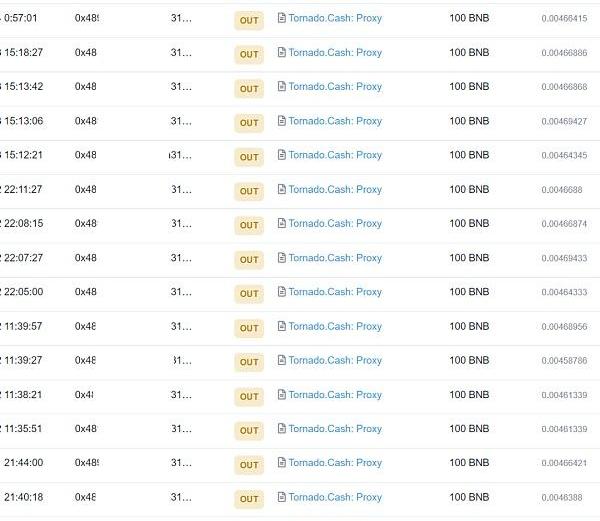Viewport: 600px width, 521px height.
Task: Click the contract icon in the 15:13:06 row
Action: point(281,121)
